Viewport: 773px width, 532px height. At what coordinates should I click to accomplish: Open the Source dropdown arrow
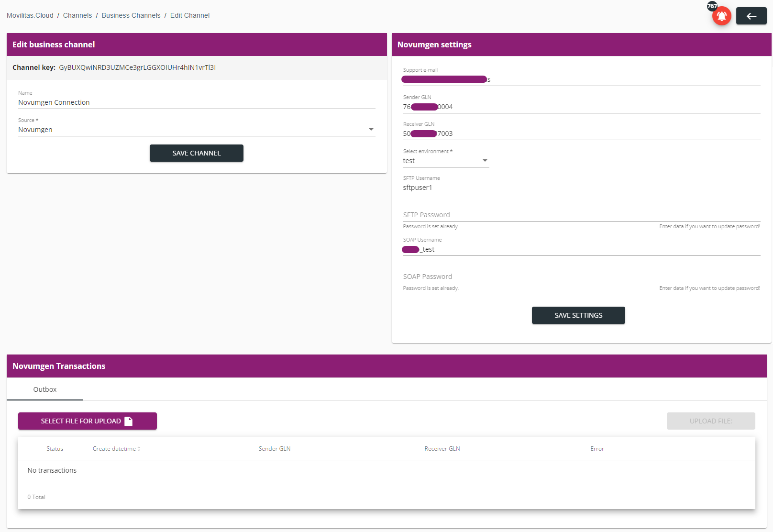click(x=371, y=130)
